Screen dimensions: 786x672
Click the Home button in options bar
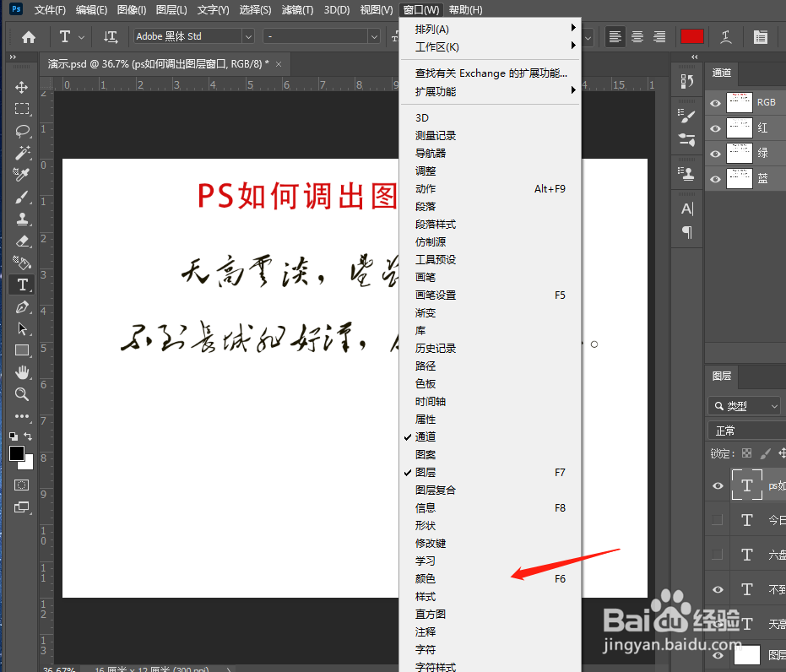click(28, 36)
